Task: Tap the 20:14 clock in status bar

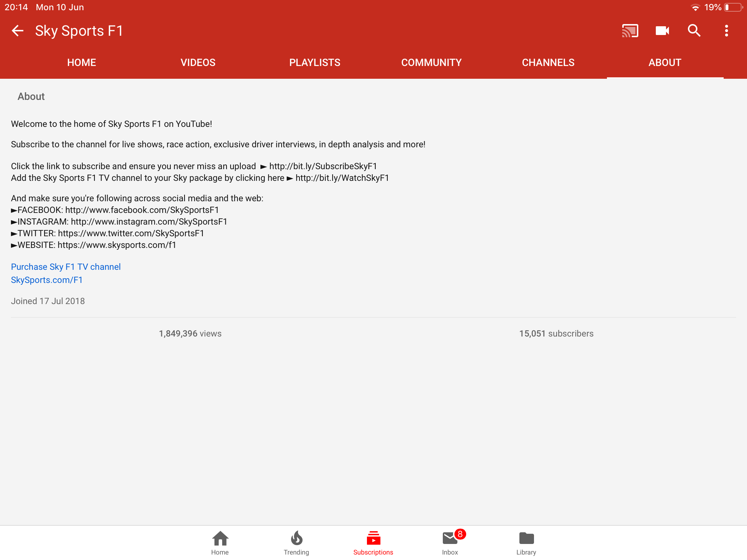Action: 16,7
